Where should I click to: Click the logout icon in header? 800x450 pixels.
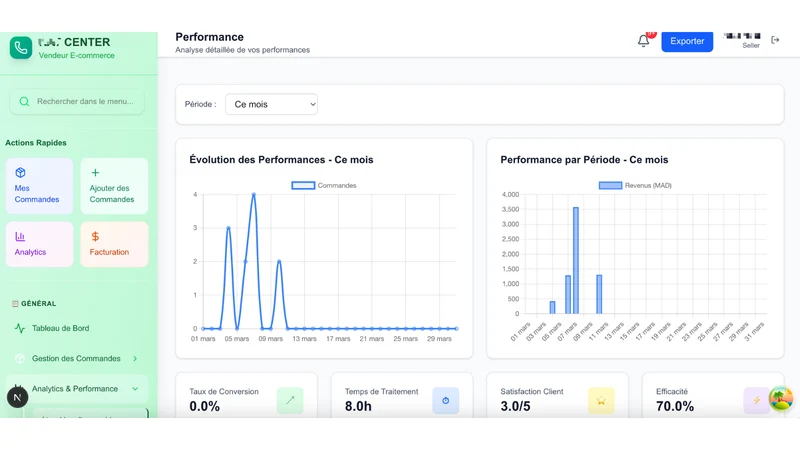click(775, 40)
